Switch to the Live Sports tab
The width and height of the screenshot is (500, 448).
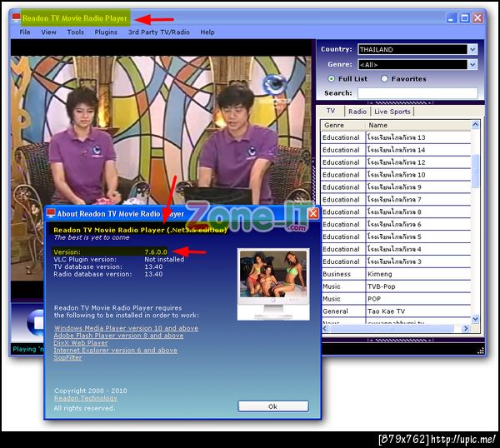coord(392,112)
